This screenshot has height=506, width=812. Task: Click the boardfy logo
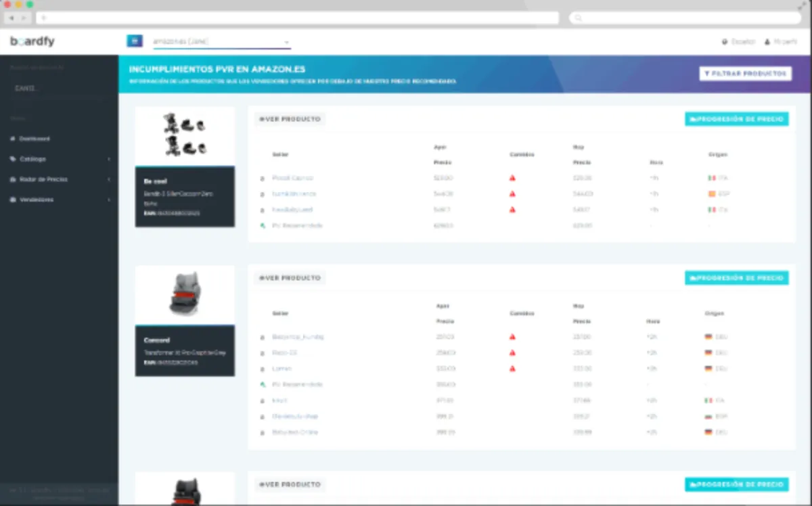point(32,41)
